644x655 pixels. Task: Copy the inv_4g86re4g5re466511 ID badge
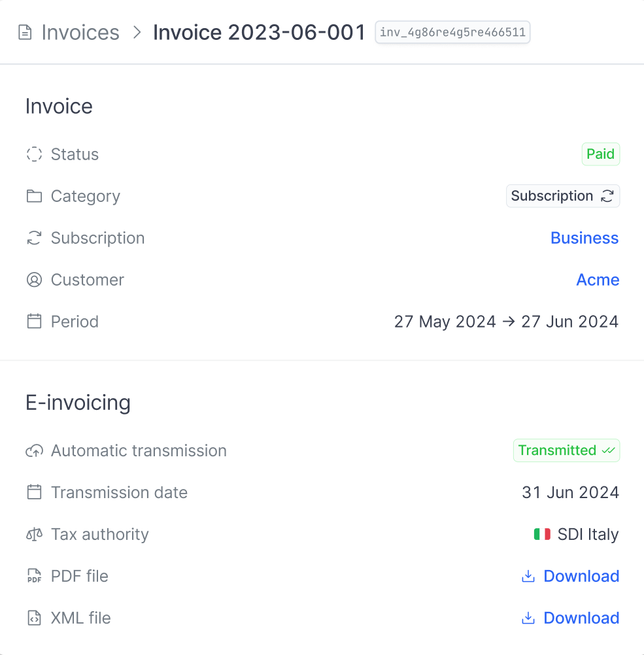pos(452,32)
